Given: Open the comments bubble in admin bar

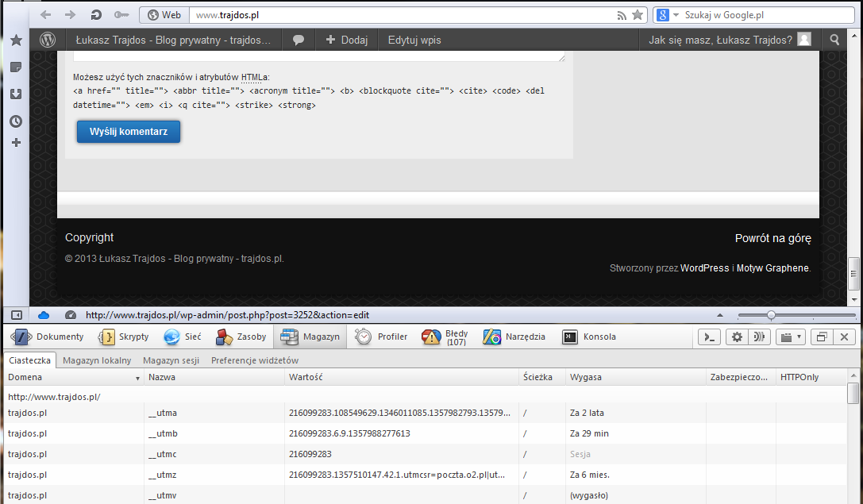Looking at the screenshot, I should click(299, 40).
